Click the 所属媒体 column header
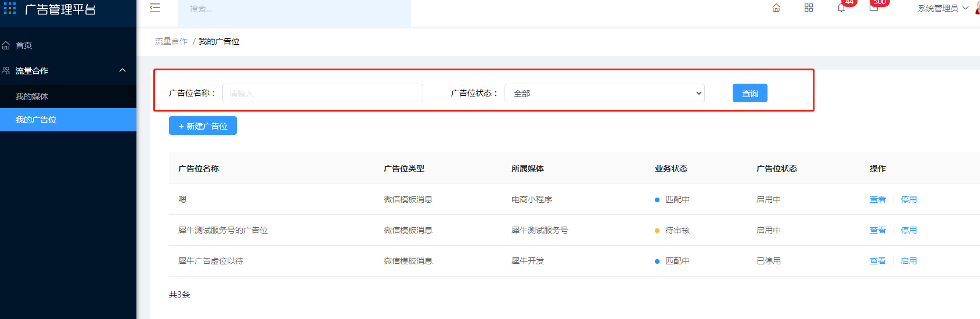Image resolution: width=980 pixels, height=319 pixels. [528, 169]
